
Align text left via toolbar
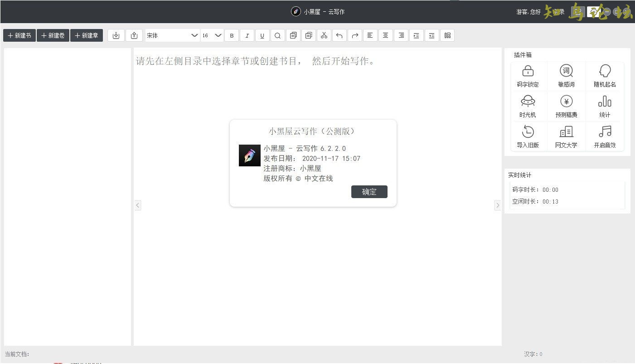click(x=370, y=35)
